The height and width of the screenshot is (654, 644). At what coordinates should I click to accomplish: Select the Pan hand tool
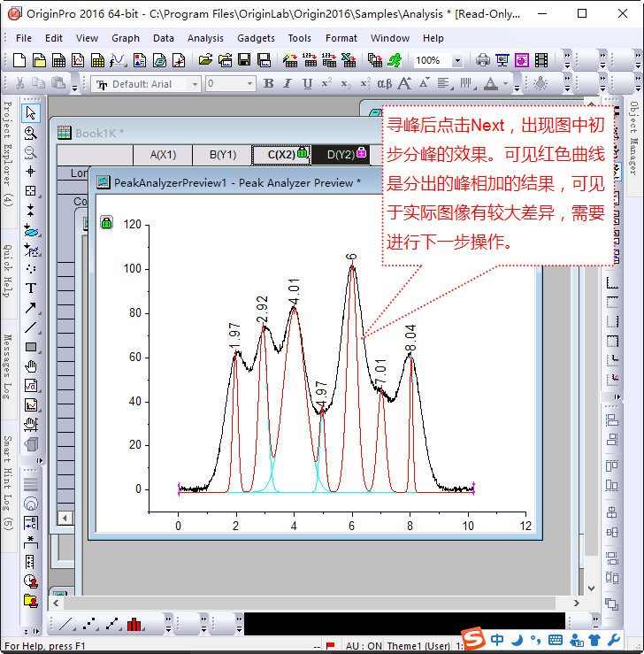pyautogui.click(x=31, y=366)
